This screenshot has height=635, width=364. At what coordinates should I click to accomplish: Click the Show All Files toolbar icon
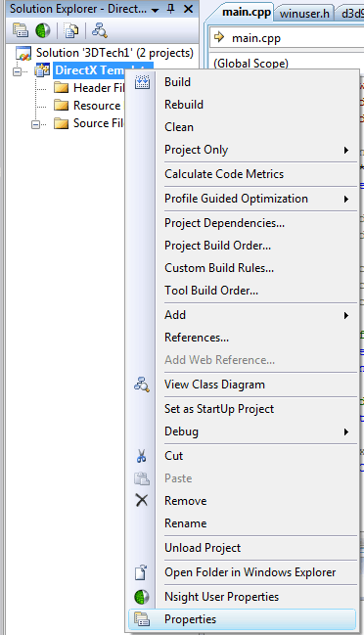71,30
